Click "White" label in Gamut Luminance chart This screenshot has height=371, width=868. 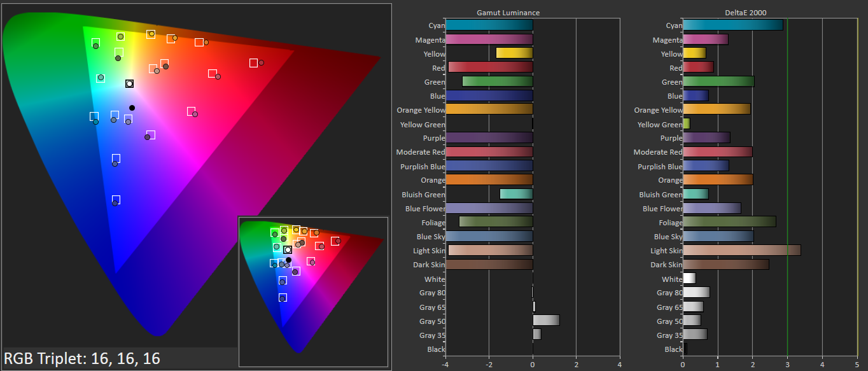tap(435, 279)
